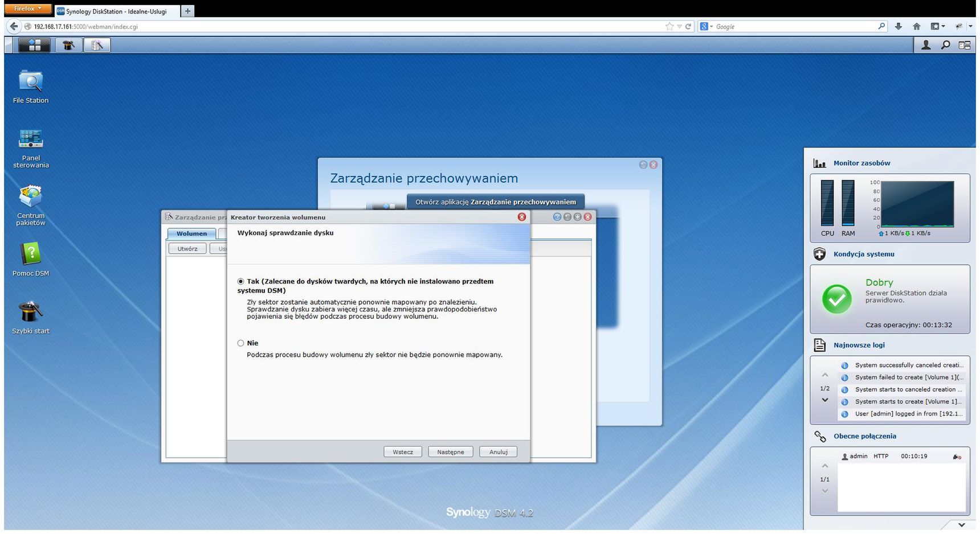Expand the Firefox toolbar overflow arrow
This screenshot has height=534, width=980.
tap(970, 26)
